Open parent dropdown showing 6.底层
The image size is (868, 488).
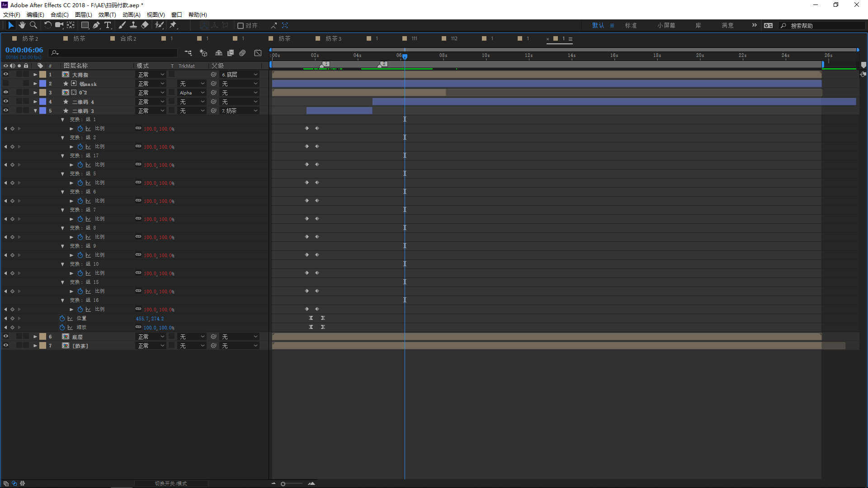point(240,75)
